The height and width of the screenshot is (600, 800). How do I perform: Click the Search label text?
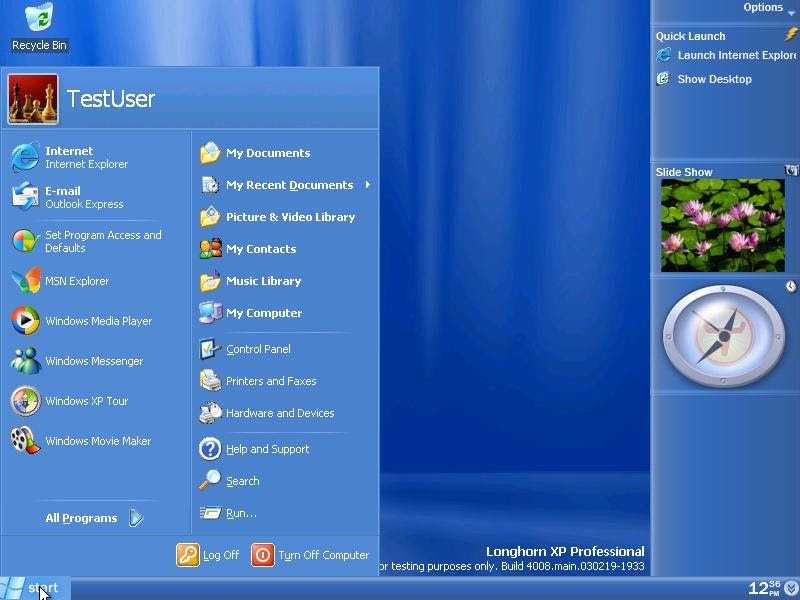tap(242, 481)
